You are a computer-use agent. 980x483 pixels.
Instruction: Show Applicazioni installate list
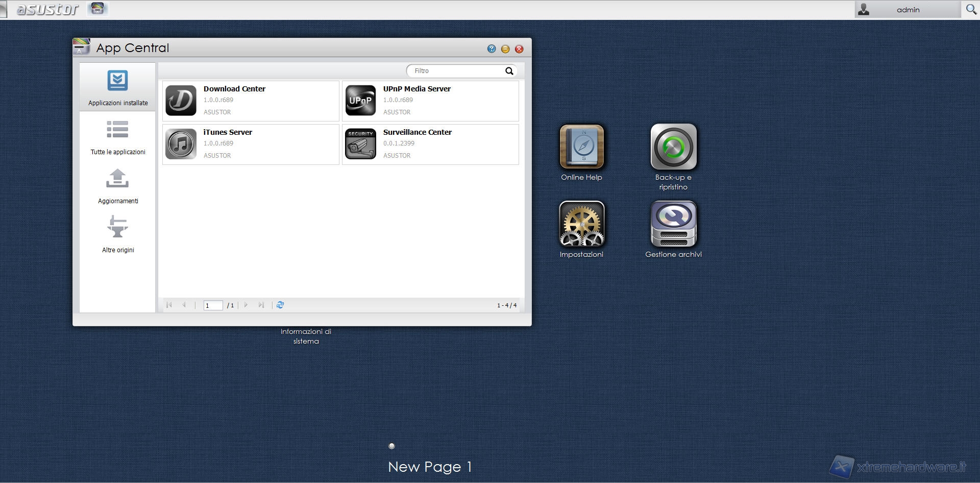(x=118, y=88)
